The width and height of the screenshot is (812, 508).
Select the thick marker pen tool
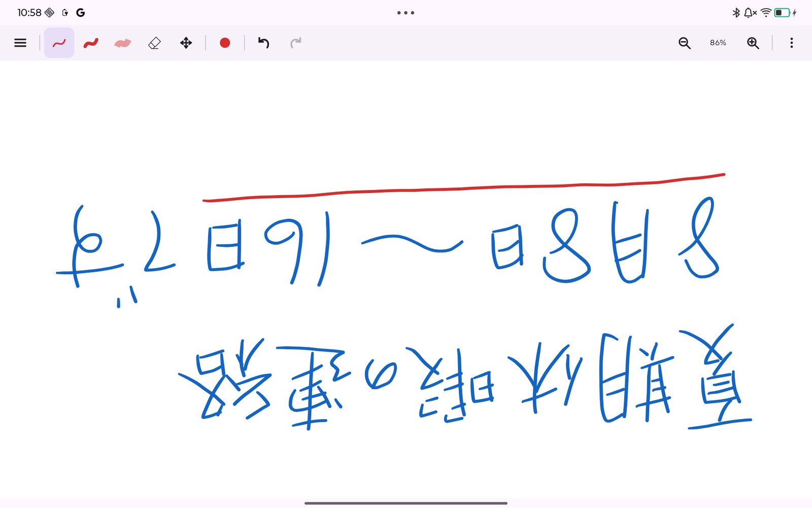91,43
